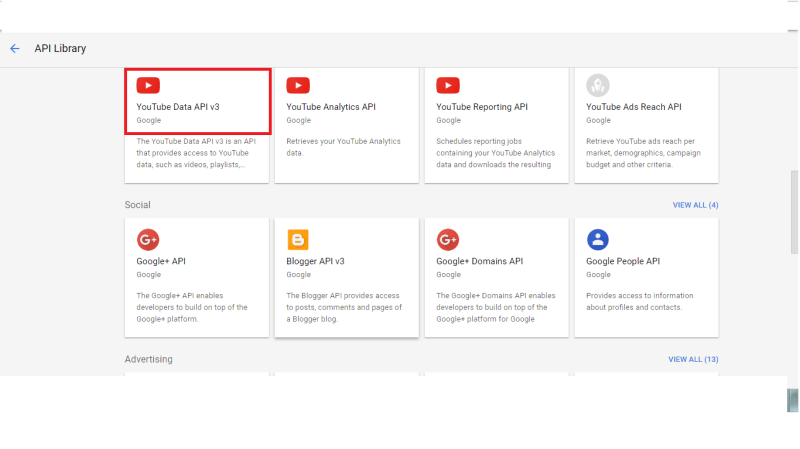
Task: Open YouTube Reporting API title
Action: [x=482, y=107]
